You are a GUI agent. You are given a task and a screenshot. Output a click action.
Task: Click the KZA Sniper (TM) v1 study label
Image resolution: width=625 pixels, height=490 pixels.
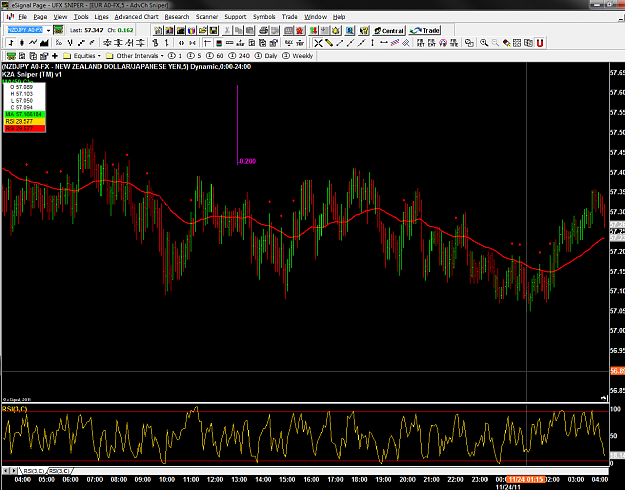click(x=32, y=74)
